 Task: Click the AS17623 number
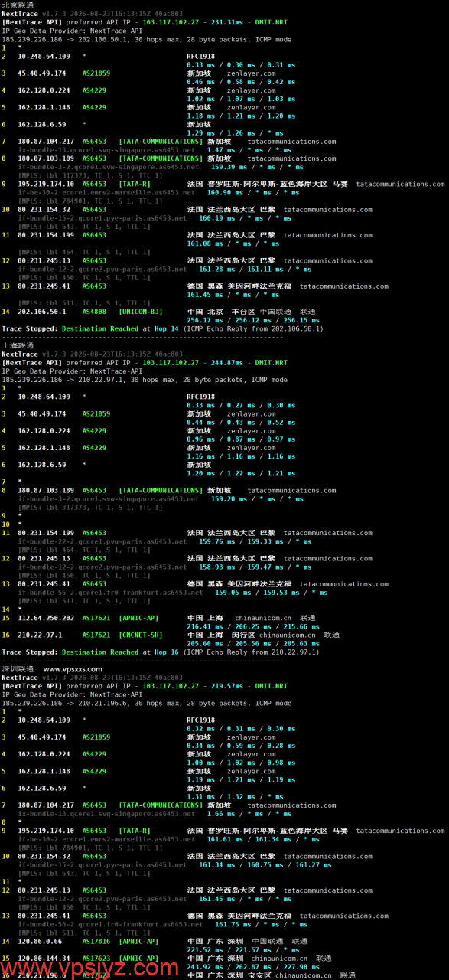click(x=96, y=958)
